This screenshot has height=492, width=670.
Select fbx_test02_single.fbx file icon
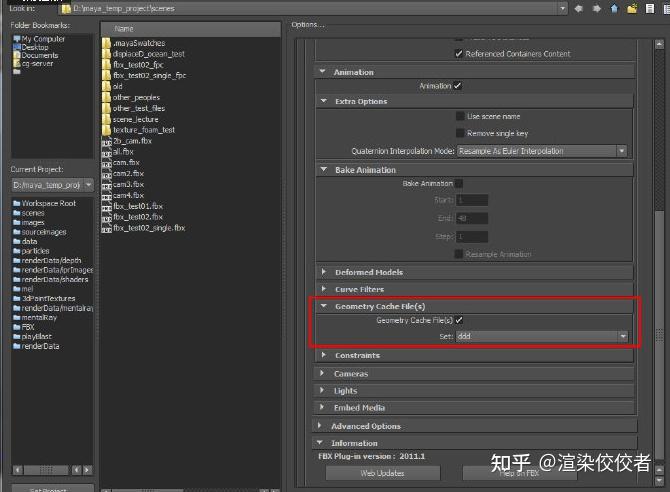pos(106,228)
